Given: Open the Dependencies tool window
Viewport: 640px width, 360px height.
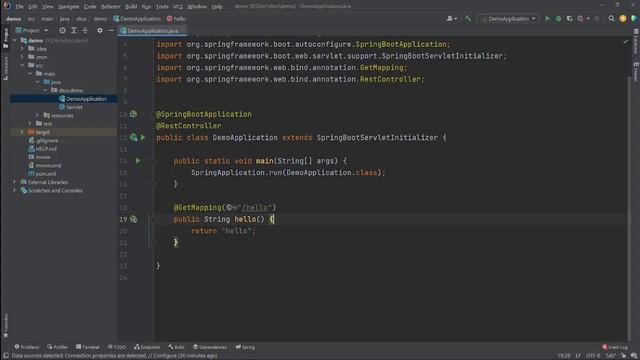Looking at the screenshot, I should [210, 347].
